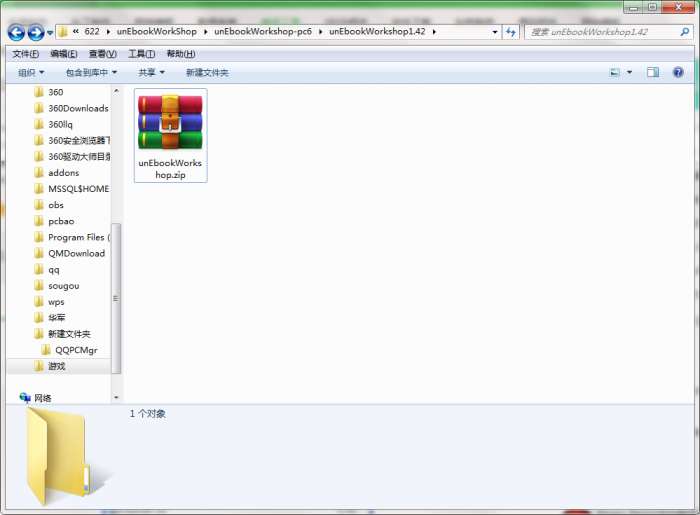The width and height of the screenshot is (700, 515).
Task: Open the 帮助(H) menu
Action: click(x=181, y=54)
